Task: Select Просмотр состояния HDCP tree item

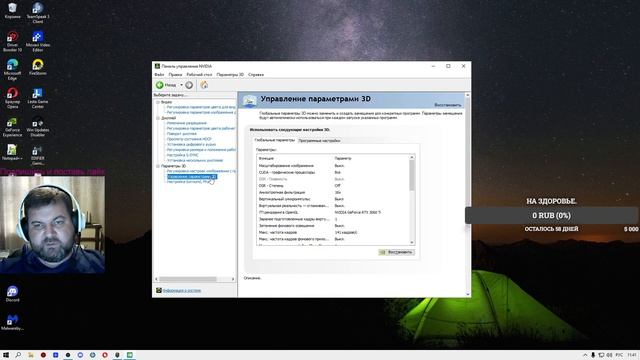Action: (189, 139)
